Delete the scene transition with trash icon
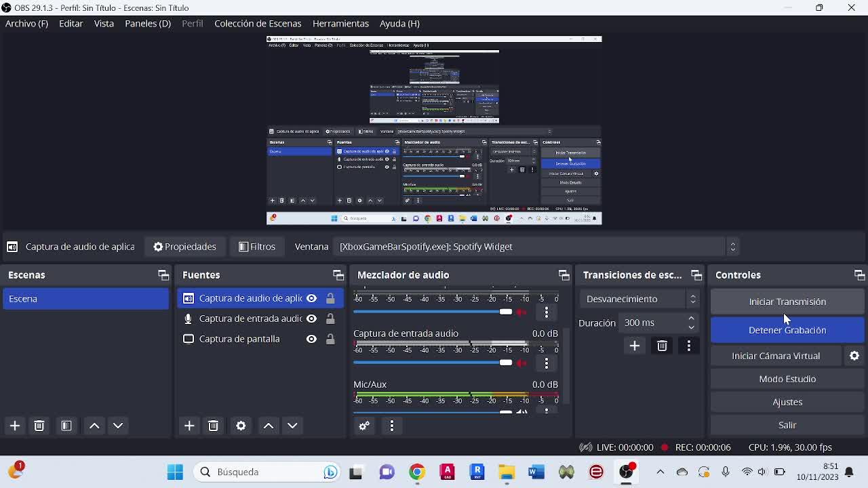Screen dimensions: 868x488 [663, 346]
